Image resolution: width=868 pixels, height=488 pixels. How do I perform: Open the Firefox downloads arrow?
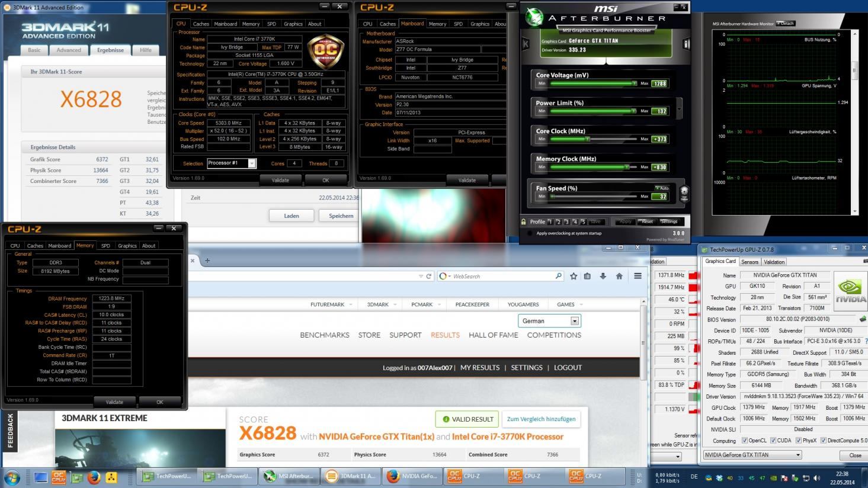[603, 276]
